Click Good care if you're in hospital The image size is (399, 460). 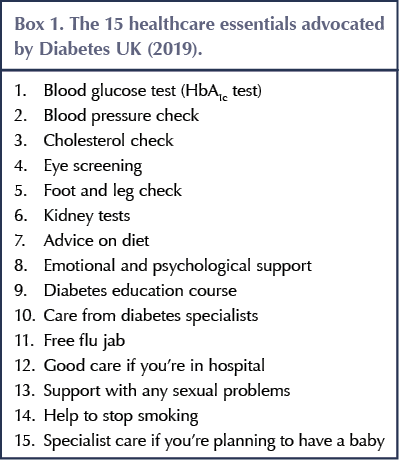[x=154, y=366]
